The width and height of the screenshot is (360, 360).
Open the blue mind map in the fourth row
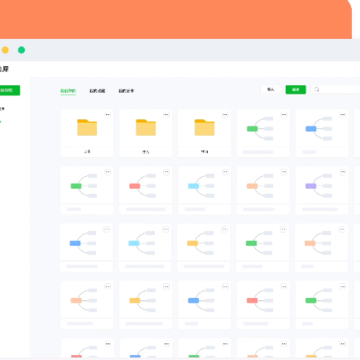tap(204, 305)
